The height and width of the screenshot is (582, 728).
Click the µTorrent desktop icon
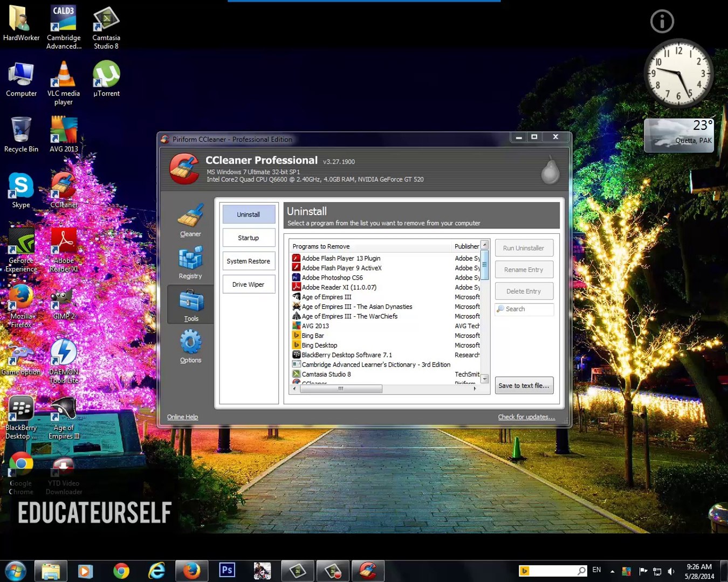[106, 79]
